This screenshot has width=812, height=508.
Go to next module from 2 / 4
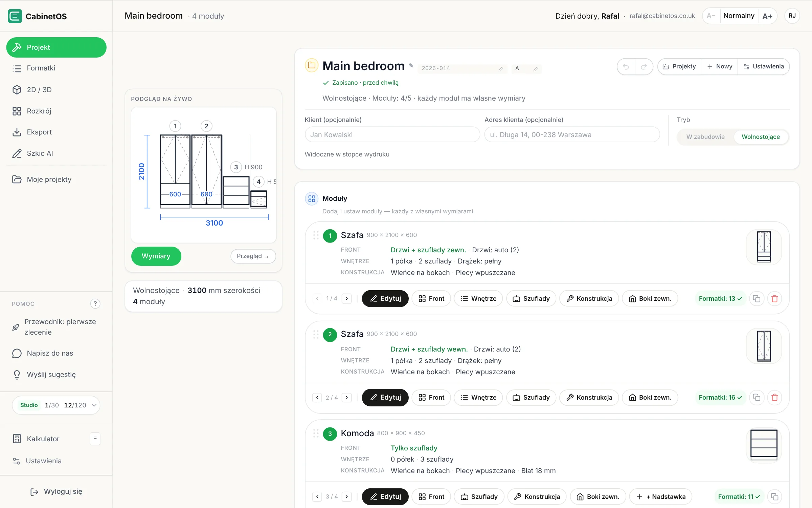pyautogui.click(x=346, y=398)
